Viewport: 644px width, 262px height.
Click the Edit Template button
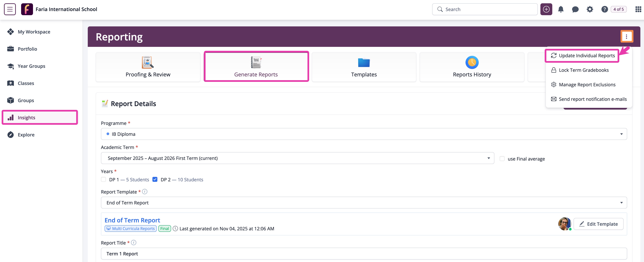click(x=598, y=224)
